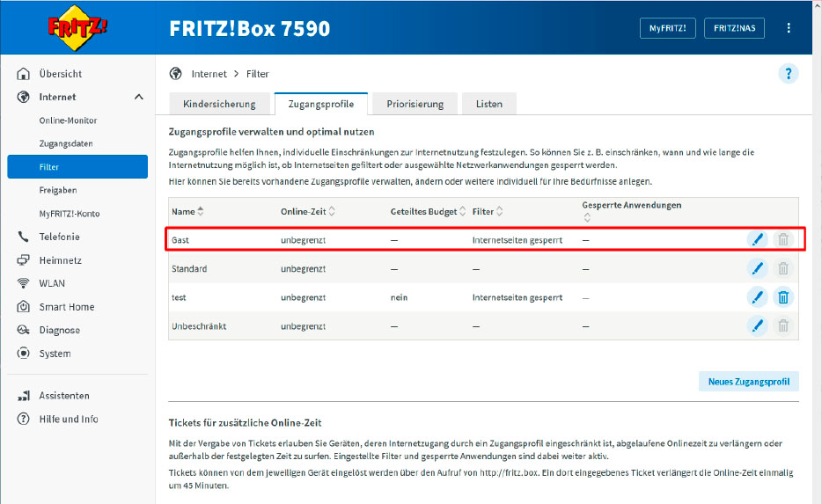The width and height of the screenshot is (822, 504).
Task: Open Zugangsdaten in sidebar
Action: pos(66,143)
